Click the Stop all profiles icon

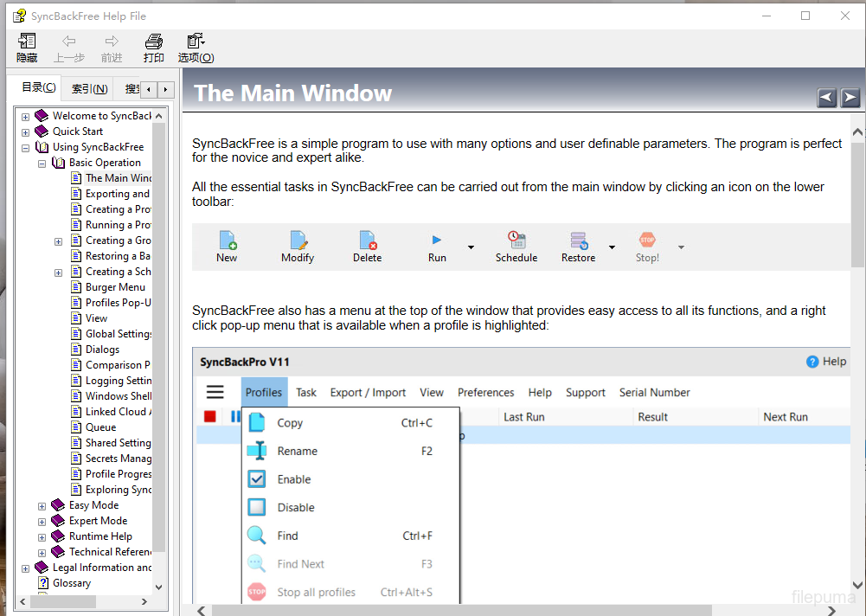pos(257,592)
